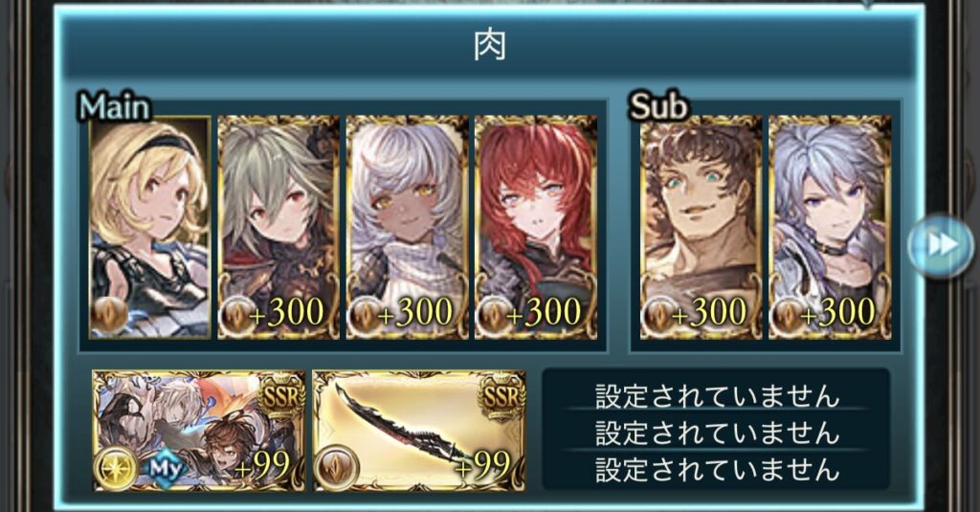Click the fire element icon on weapon card
Viewport: 980px width, 512px height.
(x=337, y=468)
